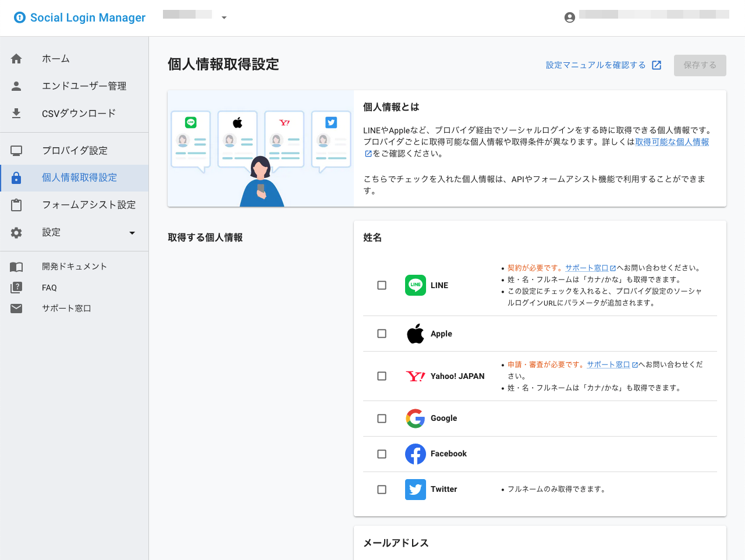The width and height of the screenshot is (745, 560).
Task: Check the Google checkbox under 姓名
Action: 382,419
